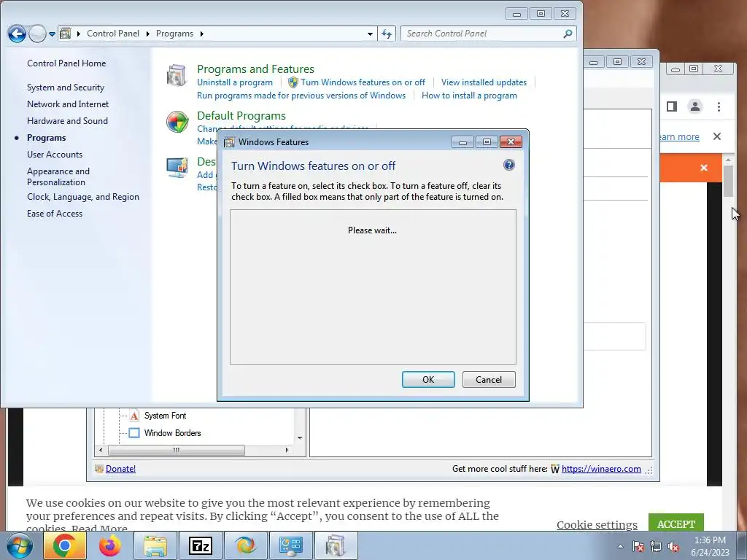Click the address bar refresh button
This screenshot has width=747, height=560.
[x=387, y=34]
